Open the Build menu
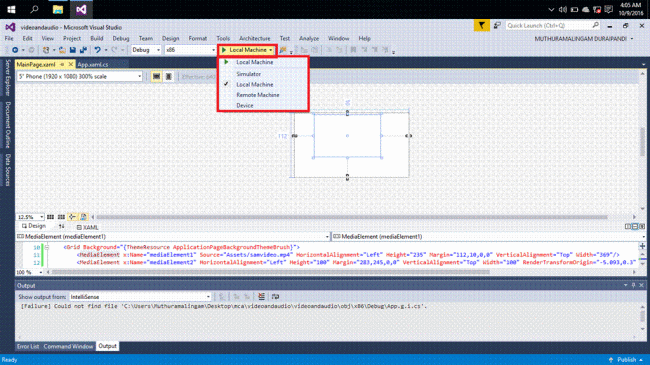The height and width of the screenshot is (365, 650). pyautogui.click(x=97, y=38)
